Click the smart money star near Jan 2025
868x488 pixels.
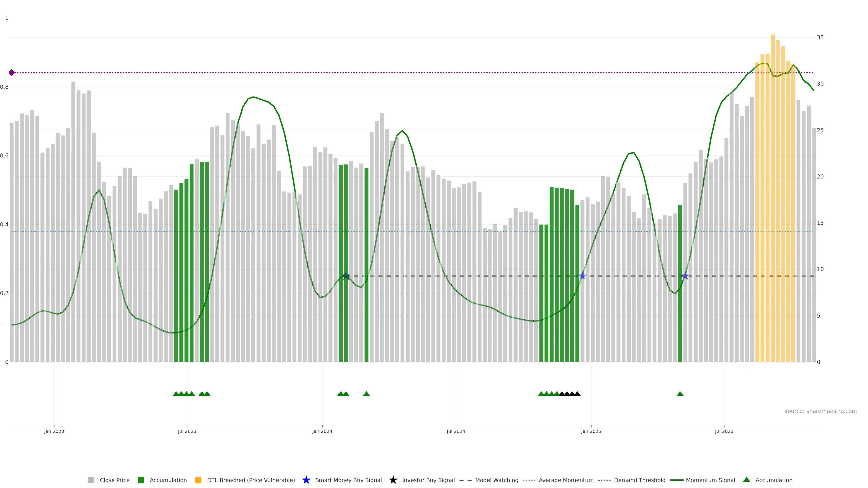pyautogui.click(x=583, y=276)
